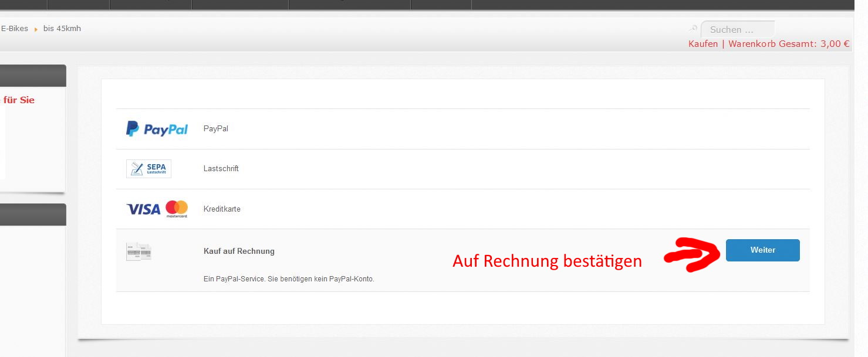Choose Kreditkarte payment option
Image resolution: width=868 pixels, height=357 pixels.
[222, 209]
